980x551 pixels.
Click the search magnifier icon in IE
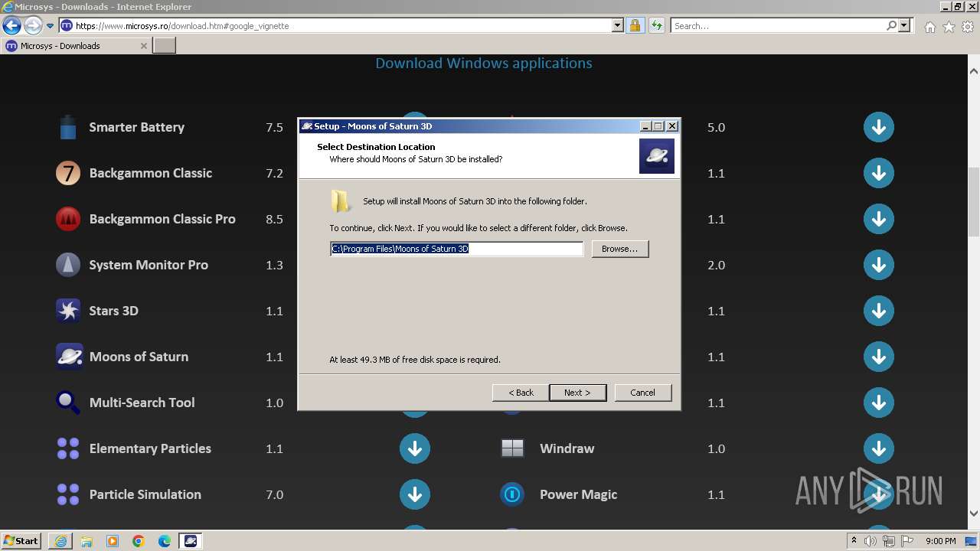[891, 25]
